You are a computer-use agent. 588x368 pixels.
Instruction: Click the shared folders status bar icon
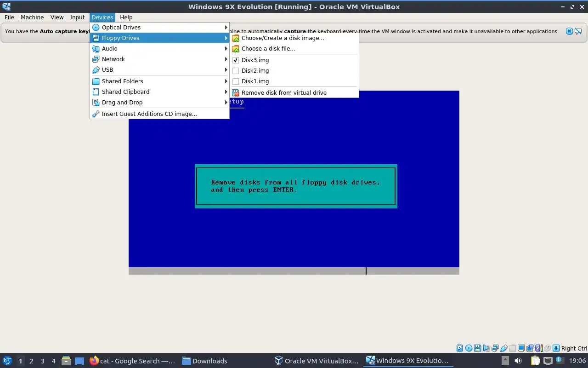512,348
